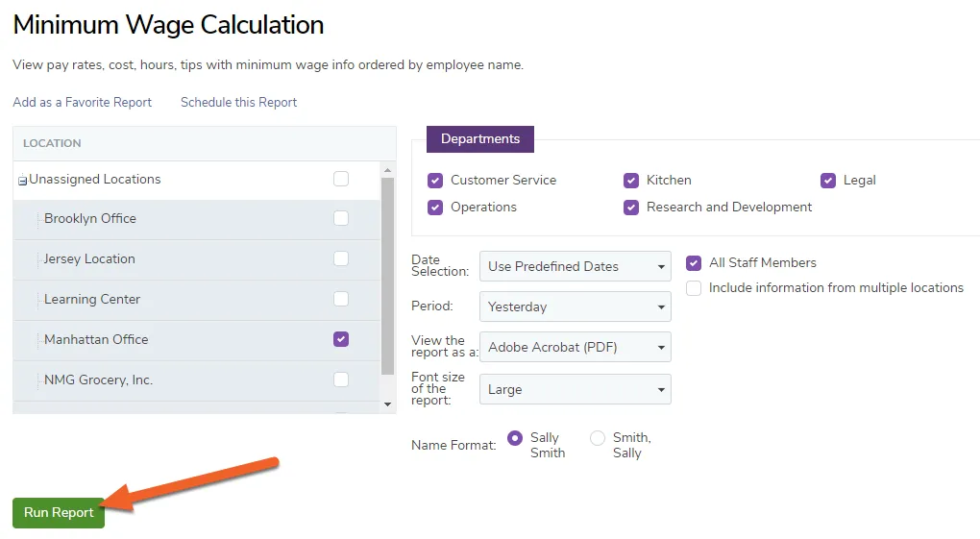This screenshot has width=980, height=539.
Task: Click the location list scrollbar thumb
Action: tap(387, 276)
